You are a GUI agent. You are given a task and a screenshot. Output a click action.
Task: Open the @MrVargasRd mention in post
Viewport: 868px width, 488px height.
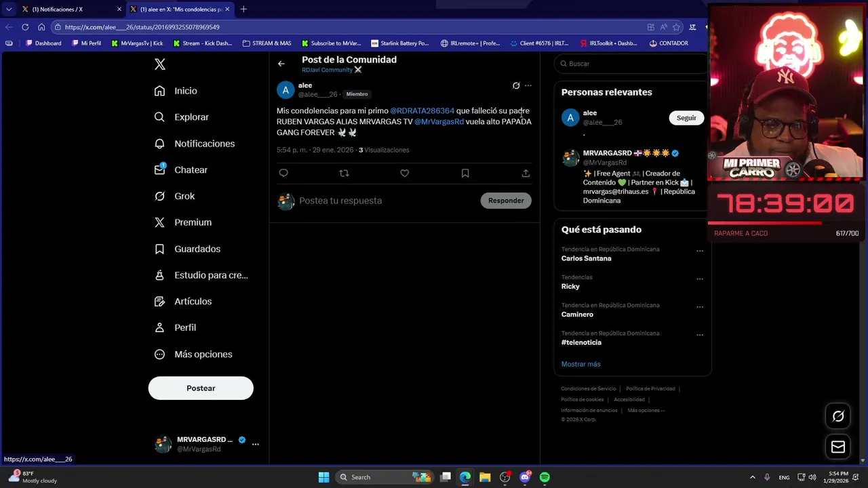(439, 121)
